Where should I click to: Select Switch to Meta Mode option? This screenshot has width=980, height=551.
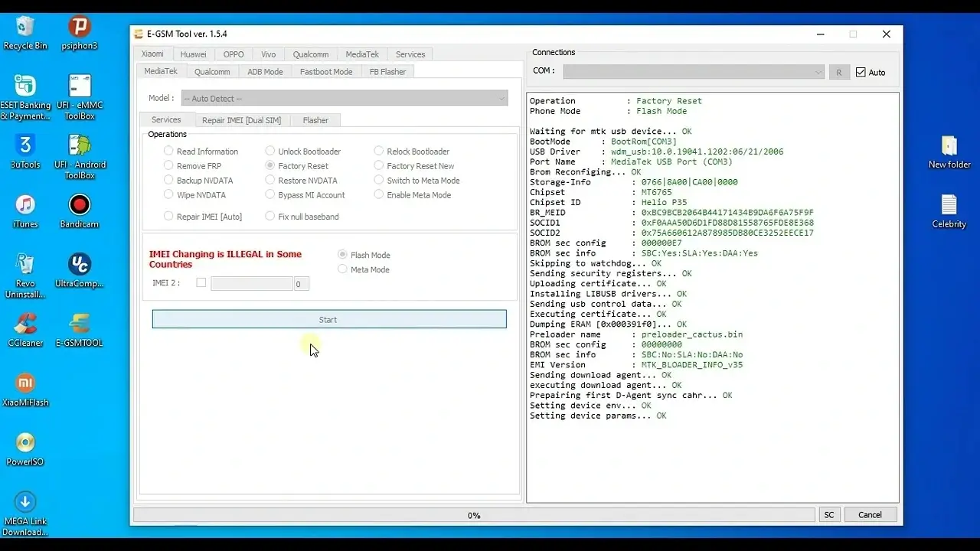pos(416,181)
